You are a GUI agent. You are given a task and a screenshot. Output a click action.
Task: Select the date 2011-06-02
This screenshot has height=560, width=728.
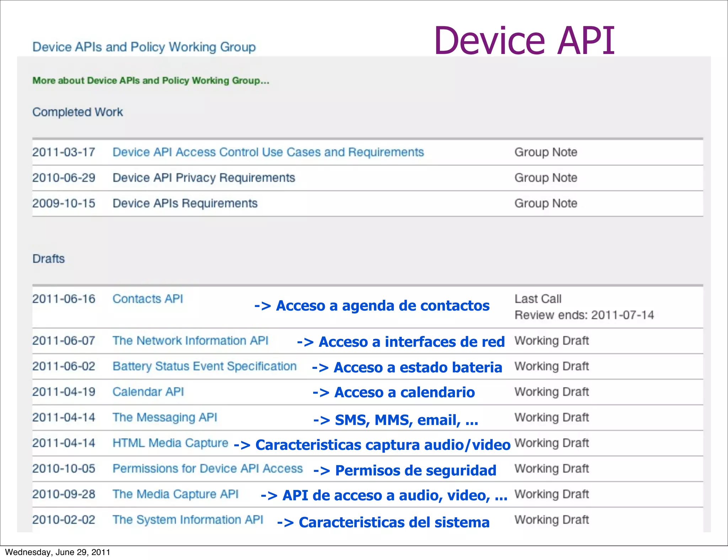[x=64, y=366]
